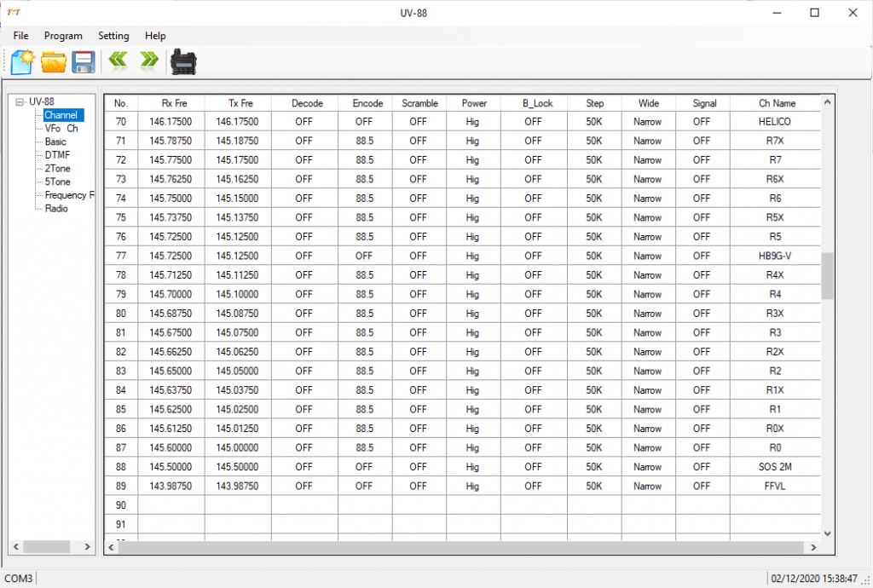This screenshot has height=588, width=873.
Task: Click tree panel scroll right arrow
Action: pyautogui.click(x=87, y=547)
